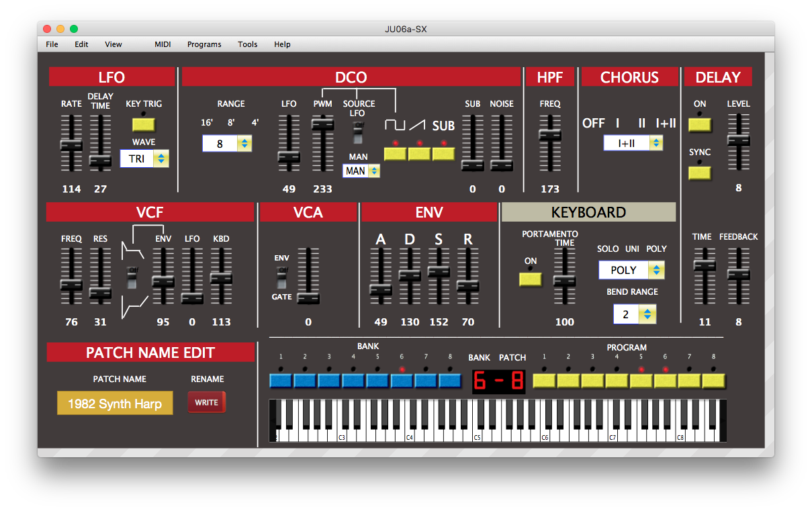Open the Programs menu
The width and height of the screenshot is (812, 511).
click(204, 44)
